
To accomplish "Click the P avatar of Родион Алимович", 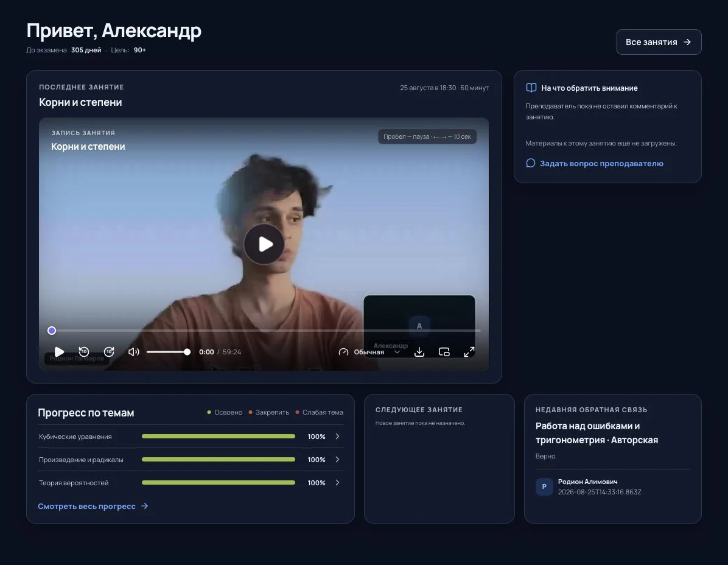I will 544,486.
